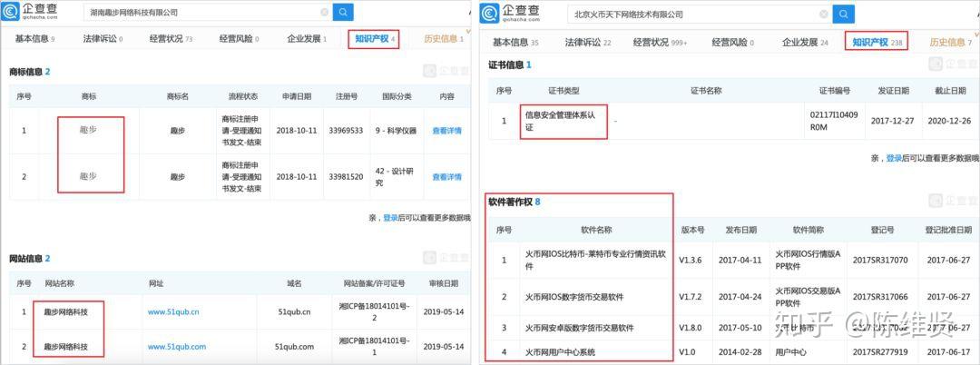Click the 51qub.cn domain cell
Image resolution: width=980 pixels, height=365 pixels.
pyautogui.click(x=293, y=311)
